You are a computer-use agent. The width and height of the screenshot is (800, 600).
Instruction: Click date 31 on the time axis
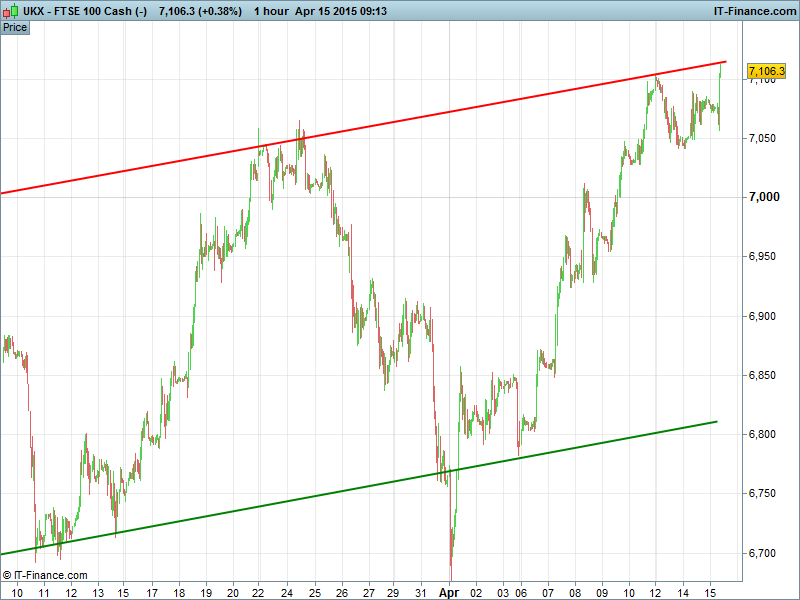pos(421,591)
